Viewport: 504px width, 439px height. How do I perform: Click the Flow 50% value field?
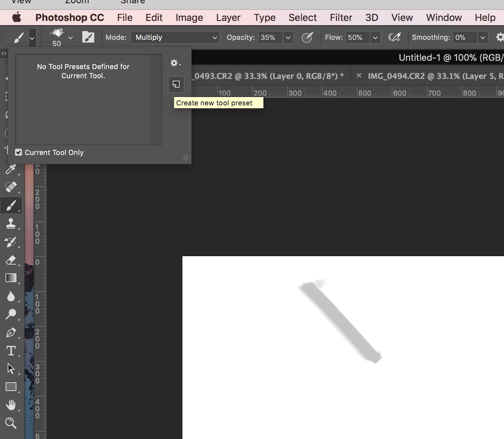pyautogui.click(x=358, y=38)
